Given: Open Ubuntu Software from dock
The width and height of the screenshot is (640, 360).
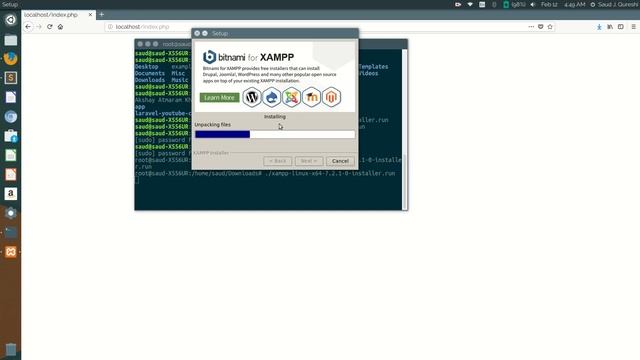Looking at the screenshot, I should point(11,136).
